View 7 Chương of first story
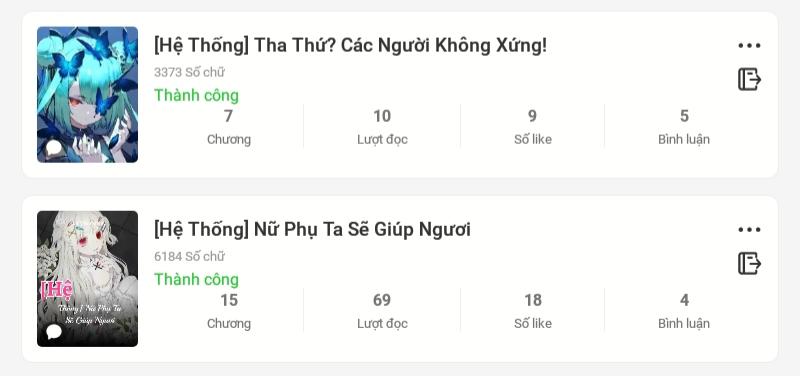800x376 pixels. click(x=229, y=127)
